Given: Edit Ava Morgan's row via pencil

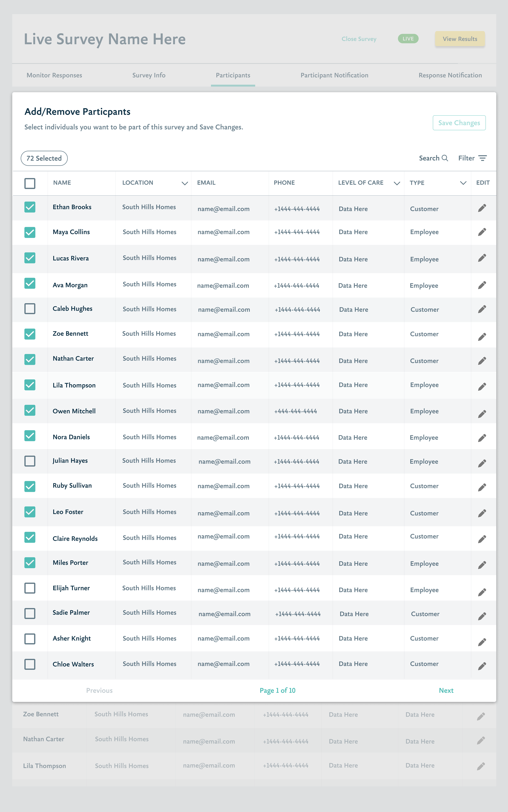Looking at the screenshot, I should point(482,285).
